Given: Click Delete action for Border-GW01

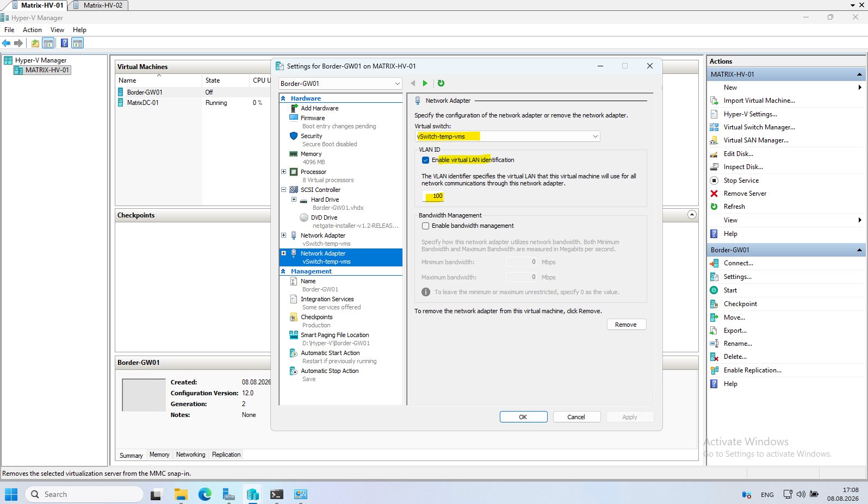Looking at the screenshot, I should click(x=735, y=357).
